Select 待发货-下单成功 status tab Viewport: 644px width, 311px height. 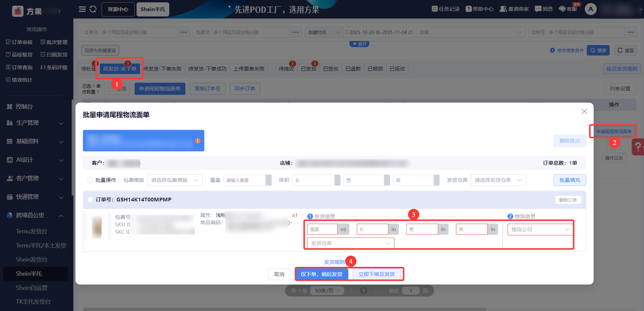point(208,69)
